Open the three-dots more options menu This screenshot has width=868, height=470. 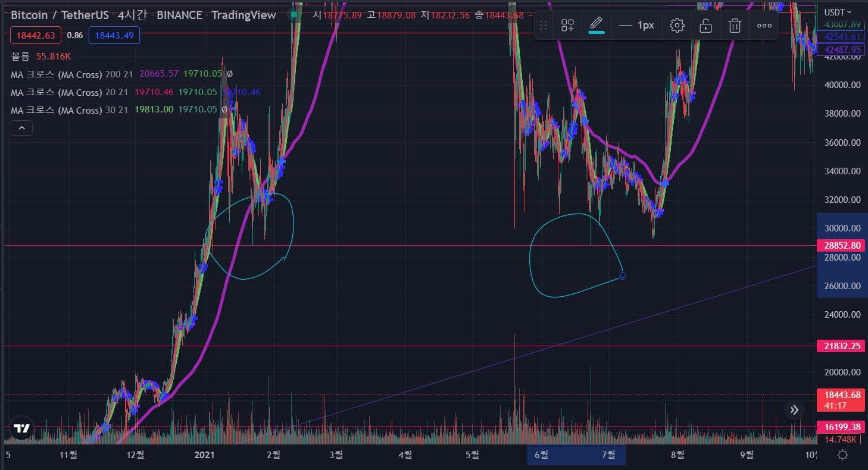click(x=764, y=26)
